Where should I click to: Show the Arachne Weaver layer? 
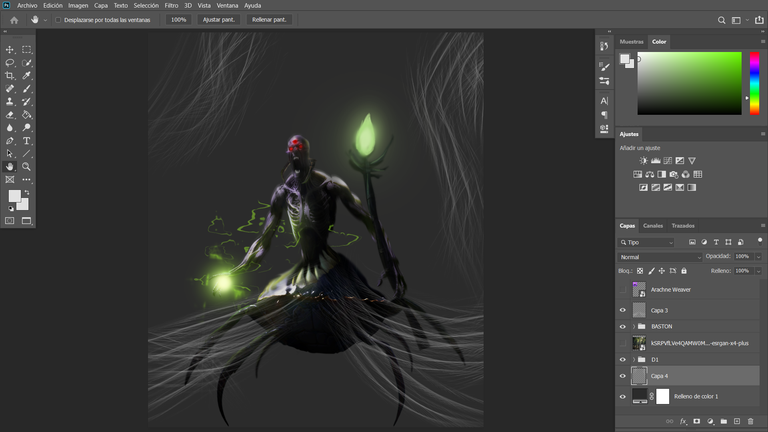[623, 289]
